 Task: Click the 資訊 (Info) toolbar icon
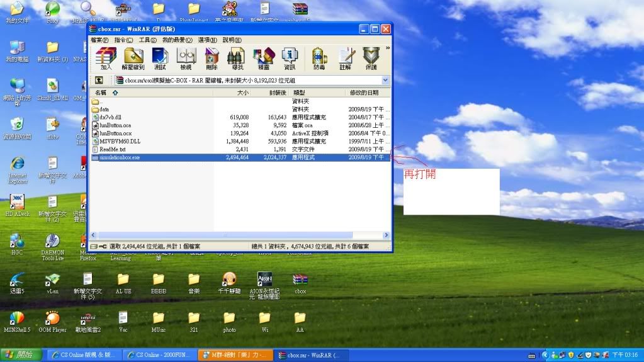coord(290,58)
